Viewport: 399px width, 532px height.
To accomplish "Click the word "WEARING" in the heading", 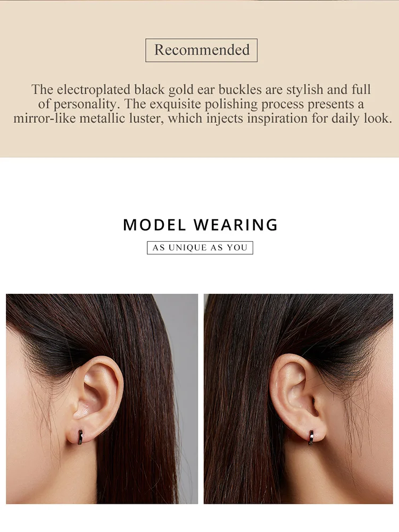I will [x=236, y=225].
